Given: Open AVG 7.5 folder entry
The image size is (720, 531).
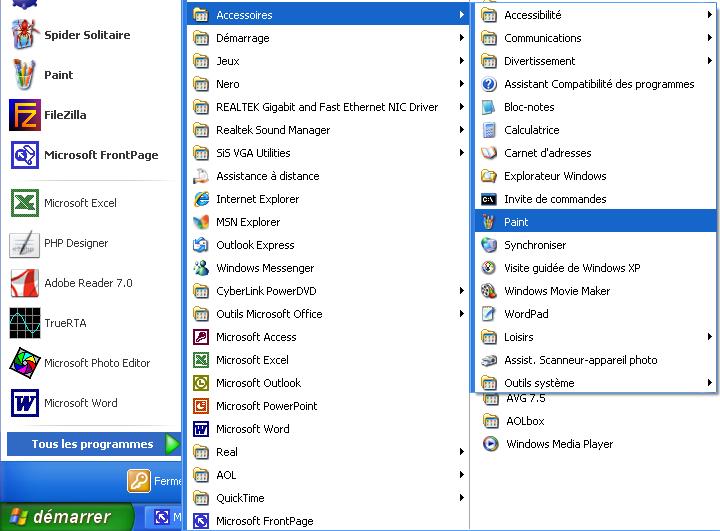Looking at the screenshot, I should (x=525, y=399).
